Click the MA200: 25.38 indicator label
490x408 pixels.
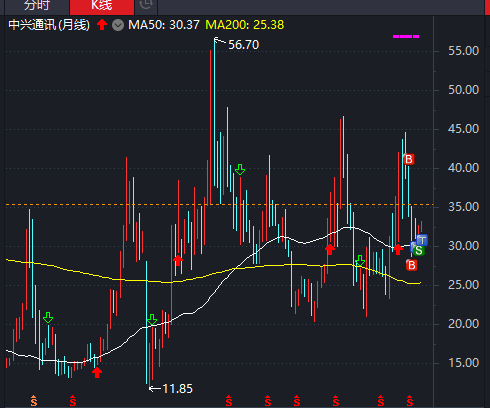245,25
